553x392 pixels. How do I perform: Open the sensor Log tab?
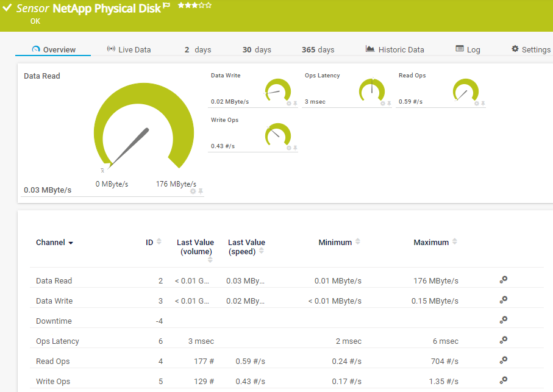[468, 49]
